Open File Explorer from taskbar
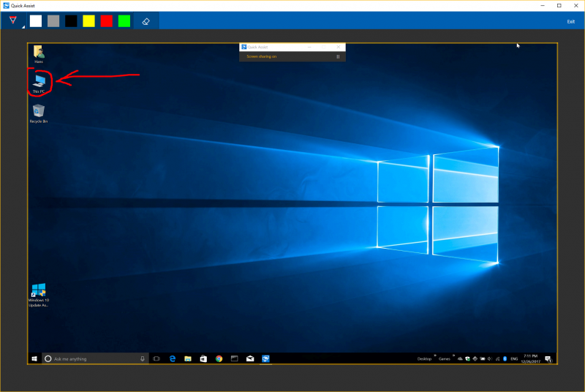 pyautogui.click(x=188, y=358)
